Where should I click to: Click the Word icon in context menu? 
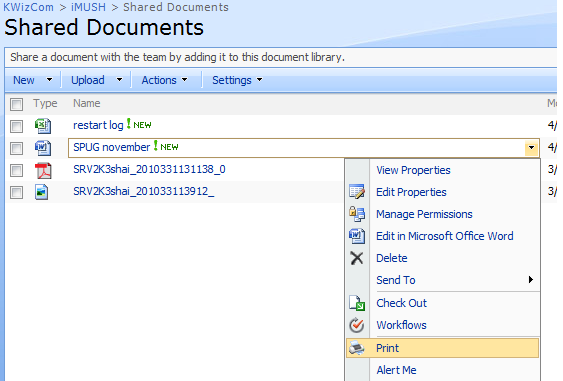[x=357, y=236]
